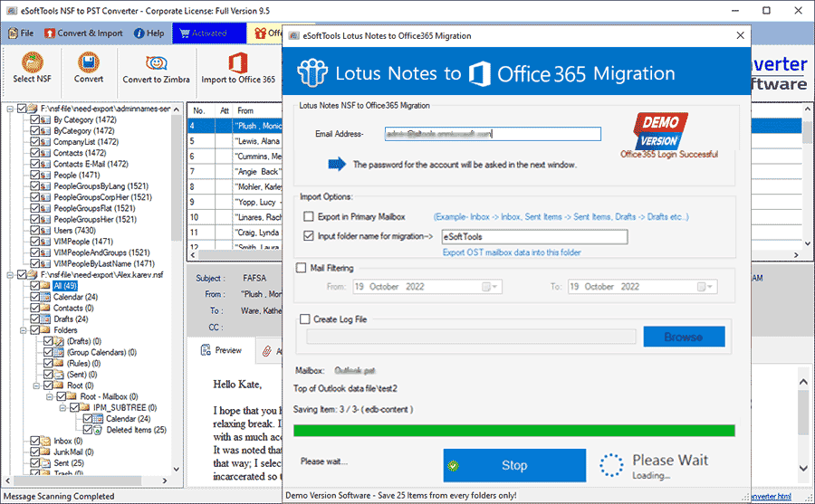Click Import to Office 365 icon

237,62
